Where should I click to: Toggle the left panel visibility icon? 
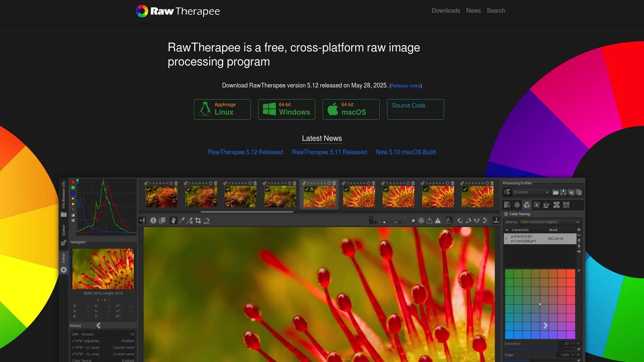142,221
